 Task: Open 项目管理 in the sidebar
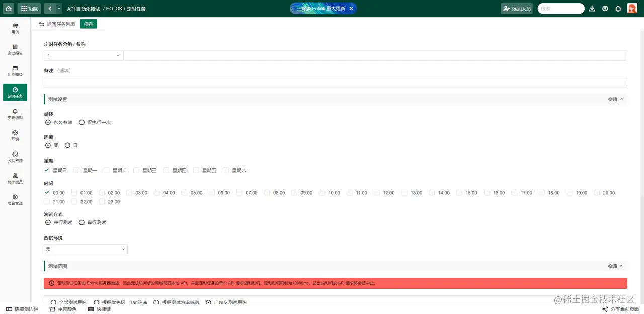(x=15, y=199)
